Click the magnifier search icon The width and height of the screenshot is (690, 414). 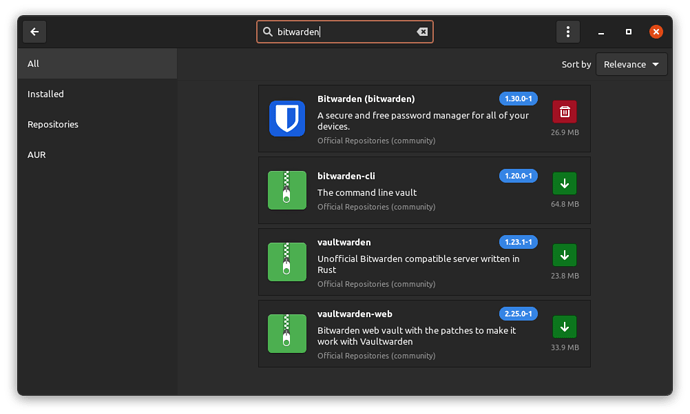click(x=268, y=32)
